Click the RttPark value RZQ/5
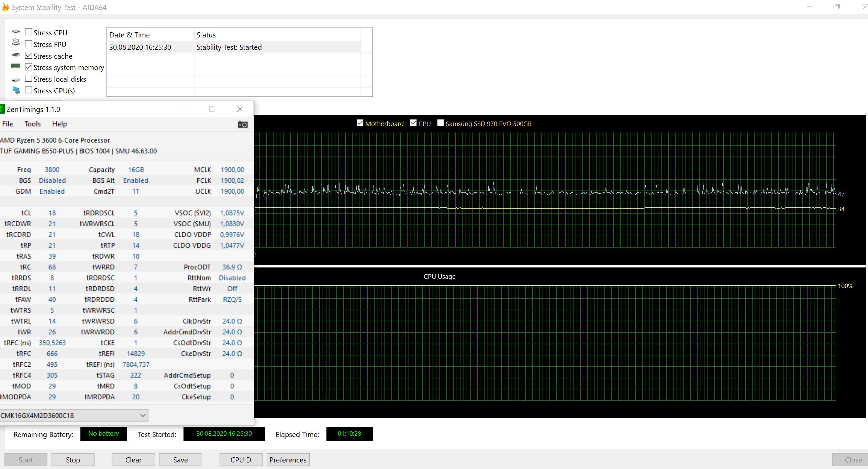 pos(232,299)
